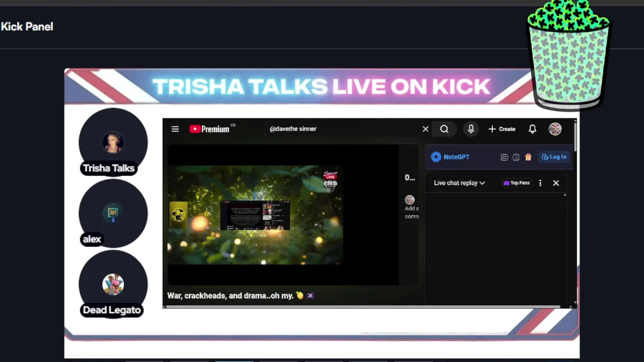Viewport: 644px width, 362px height.
Task: Click the Kick Panel heading
Action: (x=27, y=27)
